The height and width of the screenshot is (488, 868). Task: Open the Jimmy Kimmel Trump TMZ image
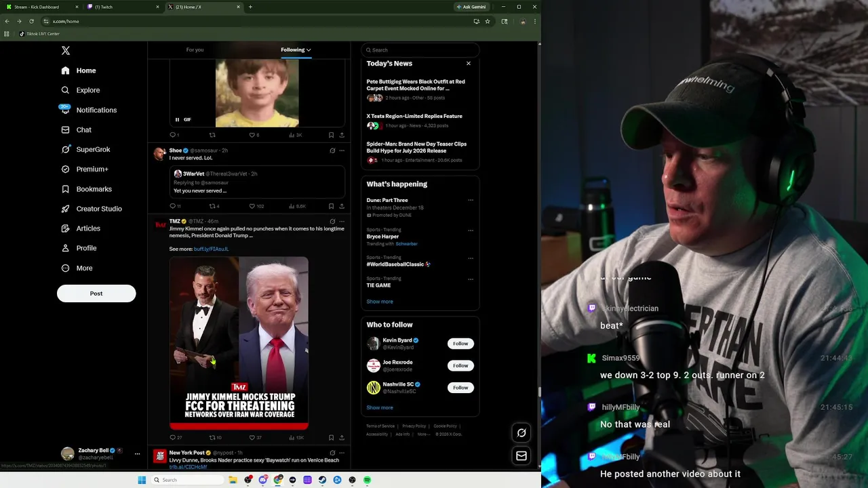pos(239,343)
